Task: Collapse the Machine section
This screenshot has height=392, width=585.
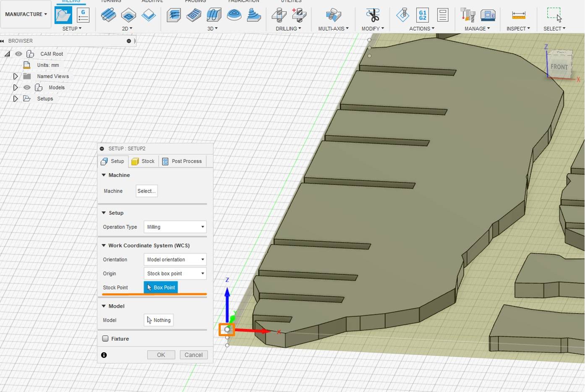Action: (104, 175)
